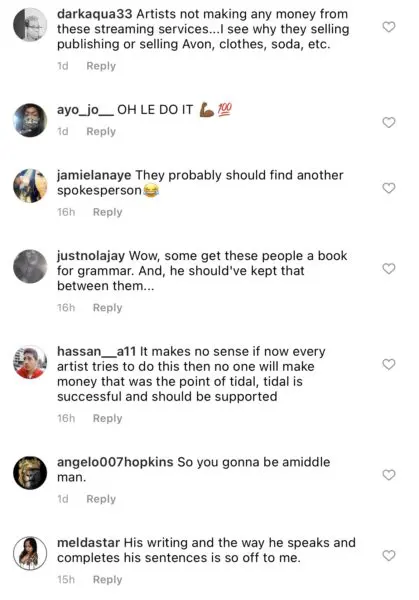Reply to jamielanaye's comment
The width and height of the screenshot is (419, 600).
coord(108,212)
